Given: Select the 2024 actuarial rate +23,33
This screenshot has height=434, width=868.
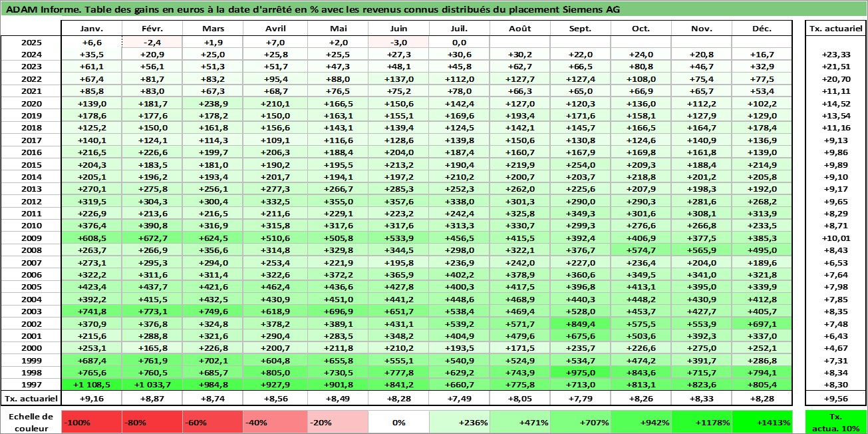Looking at the screenshot, I should (836, 55).
